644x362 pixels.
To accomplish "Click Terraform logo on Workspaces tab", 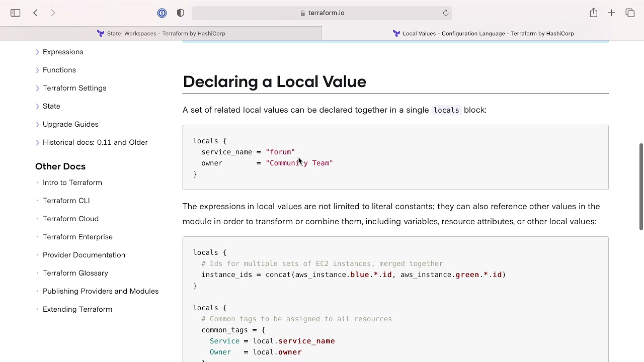I will [101, 33].
